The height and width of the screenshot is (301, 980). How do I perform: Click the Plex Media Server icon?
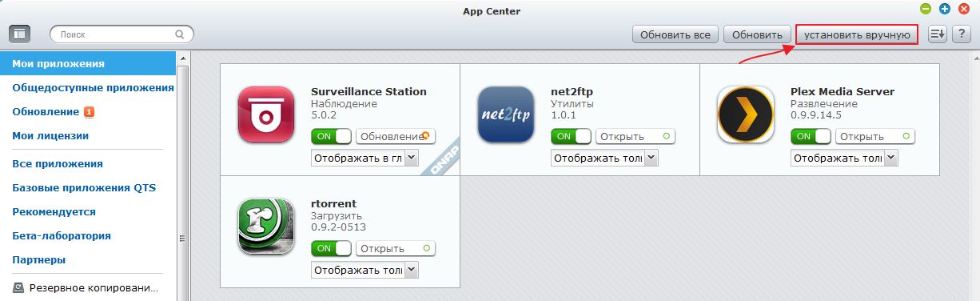coord(746,114)
